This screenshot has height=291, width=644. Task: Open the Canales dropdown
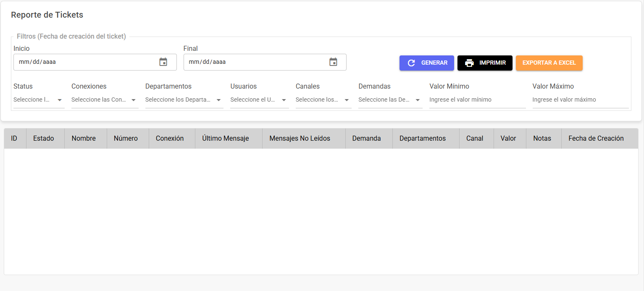point(323,100)
